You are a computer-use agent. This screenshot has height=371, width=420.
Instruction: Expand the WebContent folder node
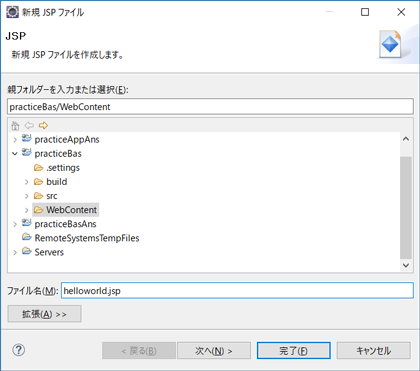coord(27,210)
